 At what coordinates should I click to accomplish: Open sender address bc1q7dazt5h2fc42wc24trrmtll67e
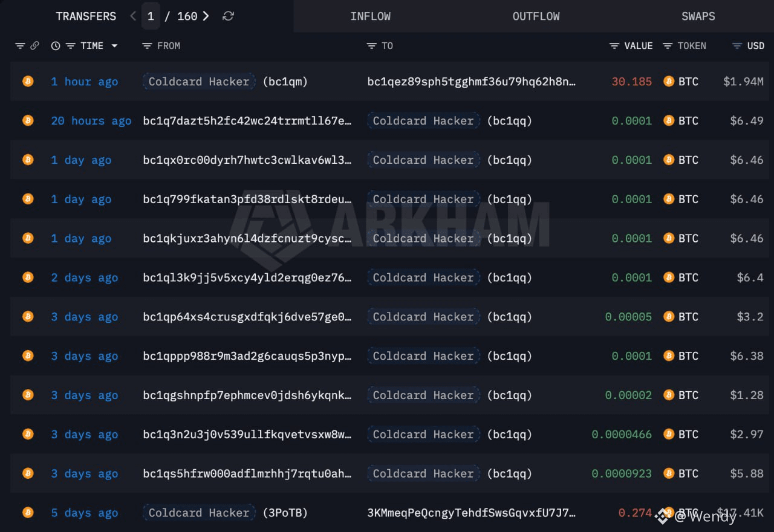[x=247, y=121]
